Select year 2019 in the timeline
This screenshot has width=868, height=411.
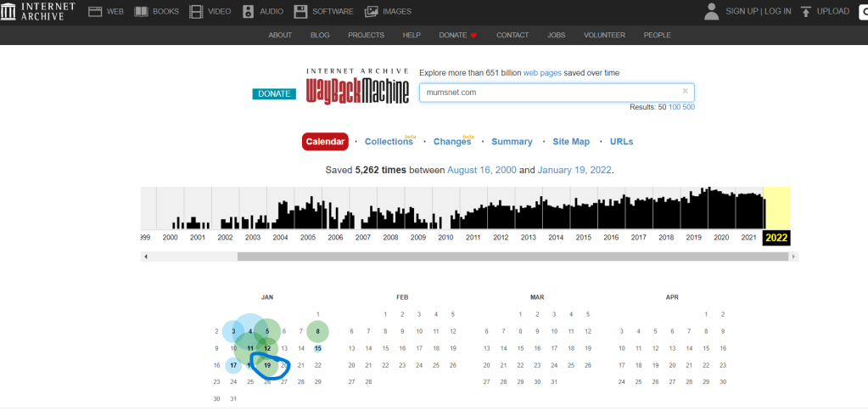tap(694, 238)
